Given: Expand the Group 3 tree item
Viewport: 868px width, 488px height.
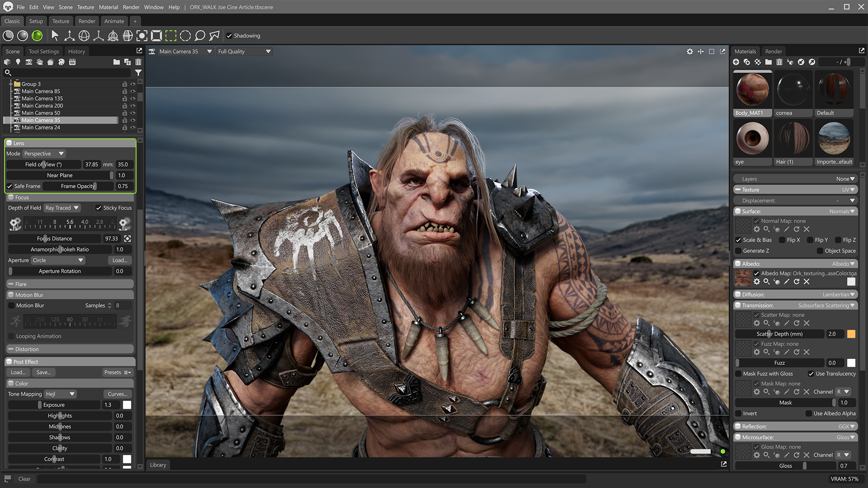Looking at the screenshot, I should (x=10, y=84).
